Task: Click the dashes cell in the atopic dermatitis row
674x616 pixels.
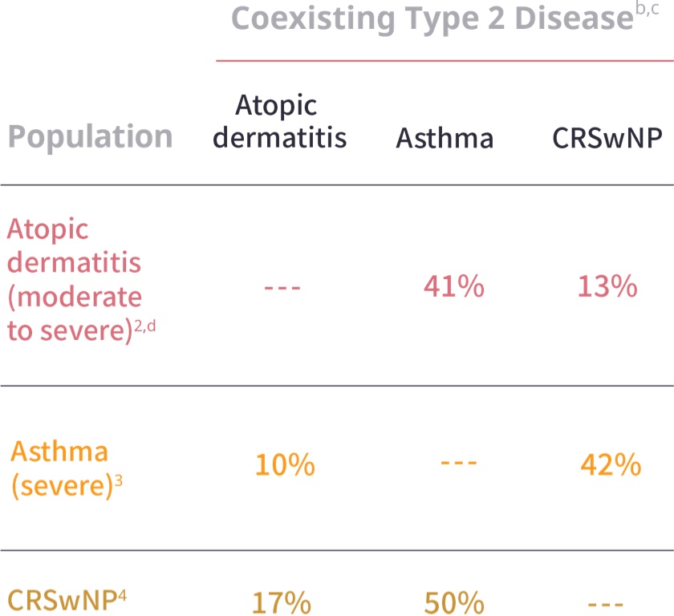Action: pyautogui.click(x=282, y=287)
